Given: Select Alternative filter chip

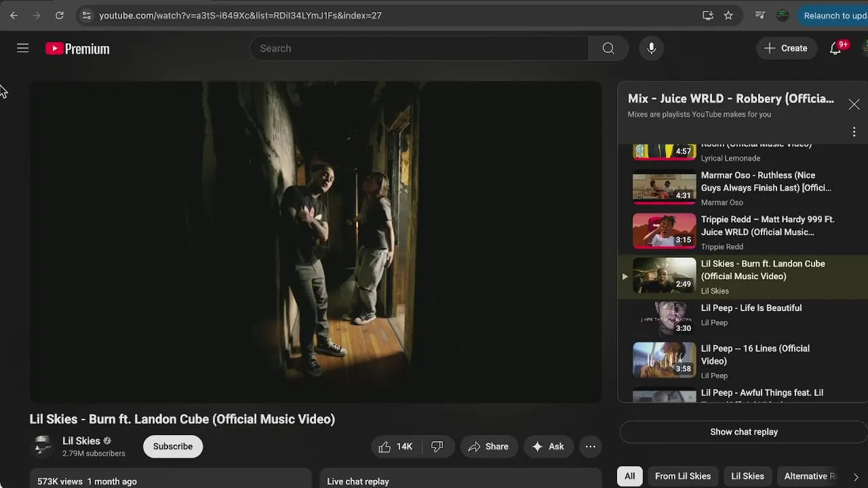Looking at the screenshot, I should [809, 476].
